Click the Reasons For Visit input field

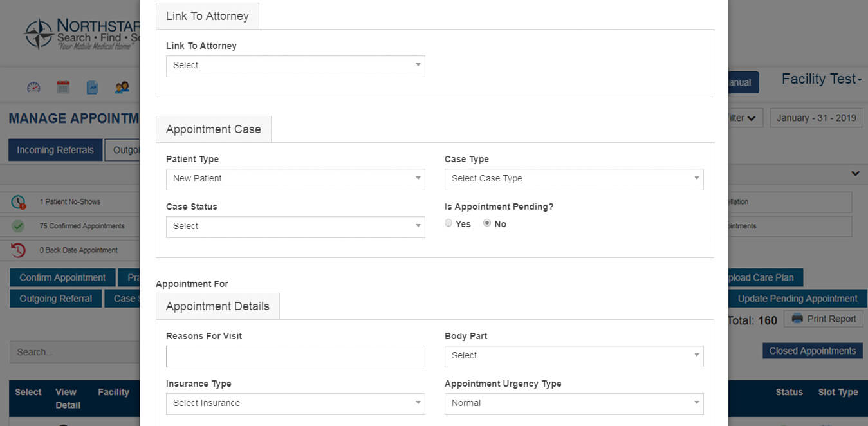295,357
